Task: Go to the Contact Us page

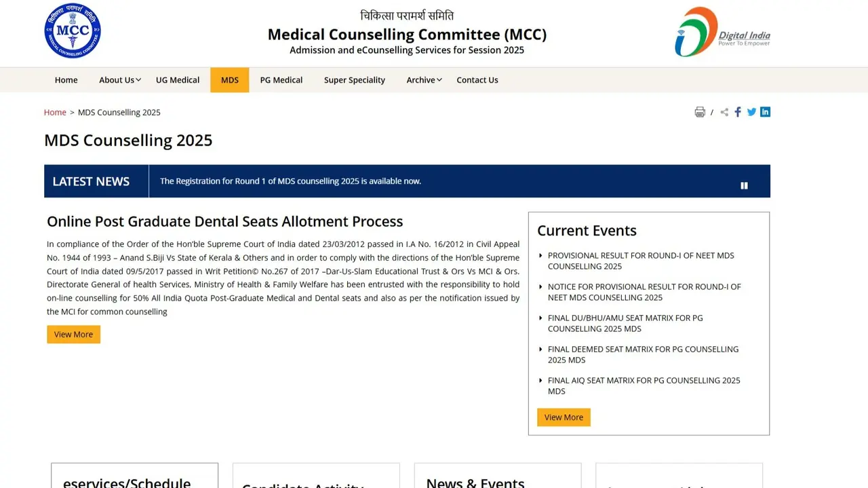Action: tap(477, 79)
